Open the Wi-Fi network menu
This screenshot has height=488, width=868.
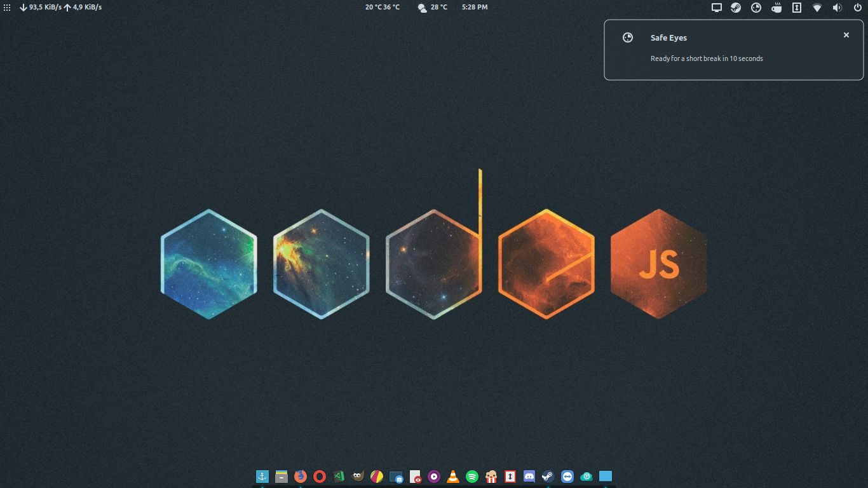point(817,8)
